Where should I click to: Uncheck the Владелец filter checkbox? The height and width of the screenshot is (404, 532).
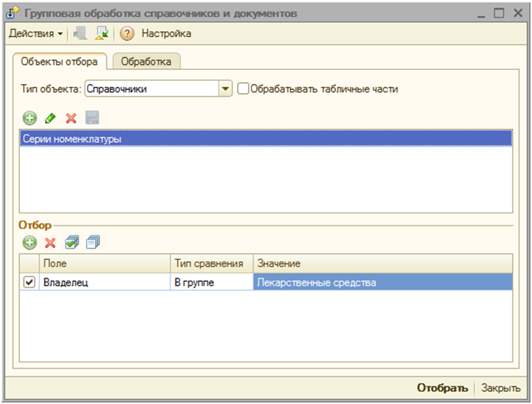30,282
